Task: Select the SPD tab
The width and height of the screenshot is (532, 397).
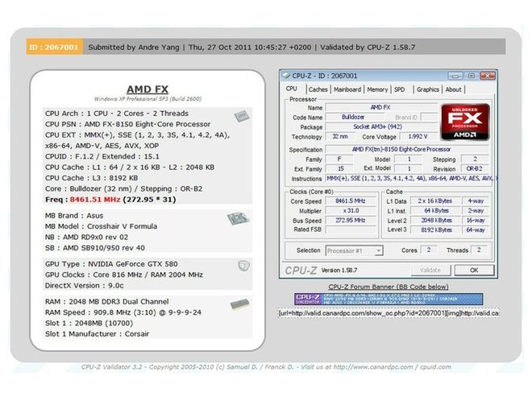Action: 399,89
